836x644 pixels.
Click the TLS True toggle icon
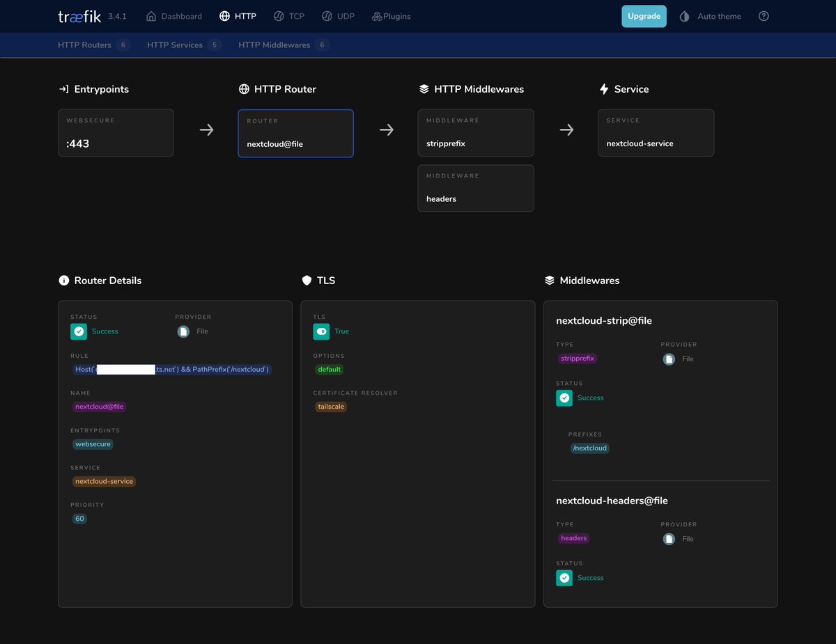pos(321,331)
